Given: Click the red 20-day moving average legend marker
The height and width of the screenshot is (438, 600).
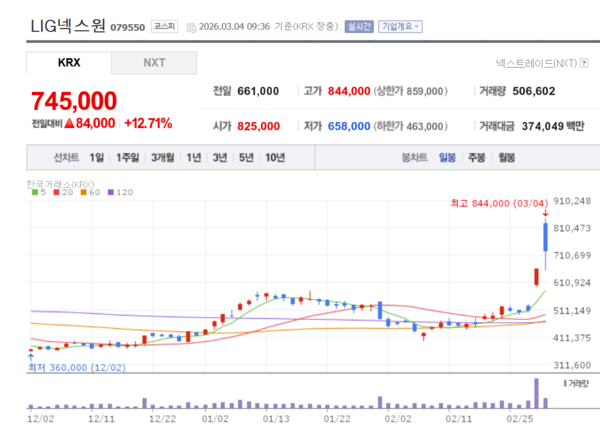Looking at the screenshot, I should (x=56, y=192).
